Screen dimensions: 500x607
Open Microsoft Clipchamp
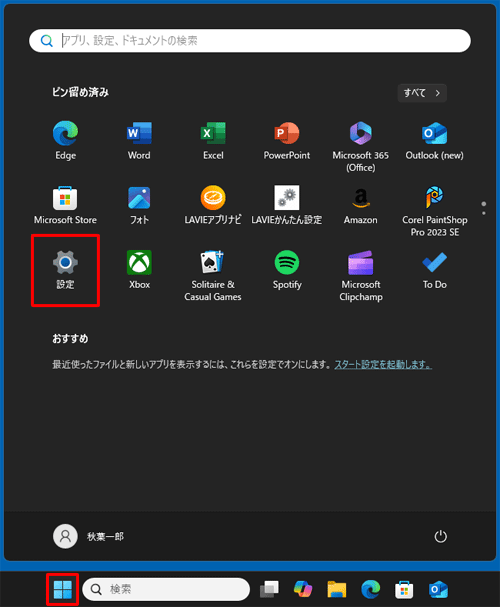point(361,276)
